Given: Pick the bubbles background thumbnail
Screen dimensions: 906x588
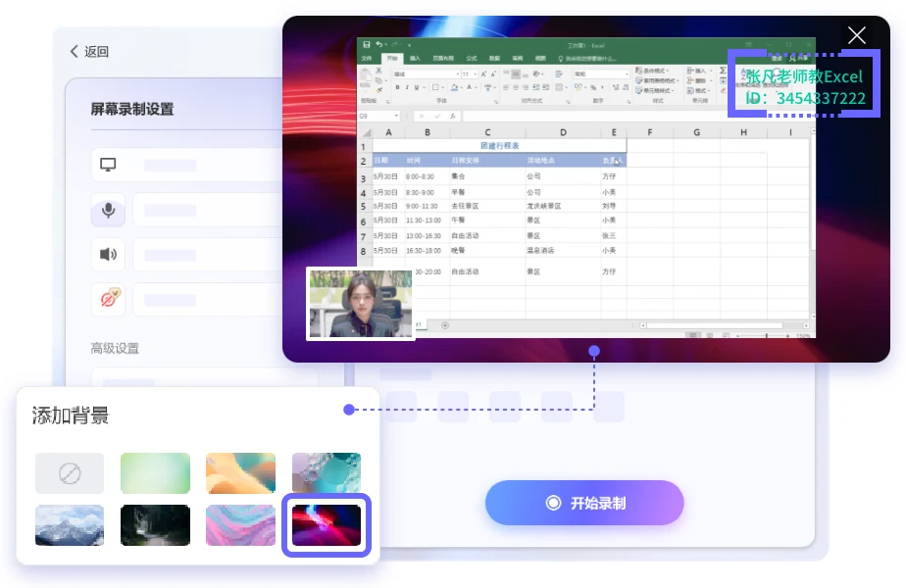Looking at the screenshot, I should click(326, 473).
